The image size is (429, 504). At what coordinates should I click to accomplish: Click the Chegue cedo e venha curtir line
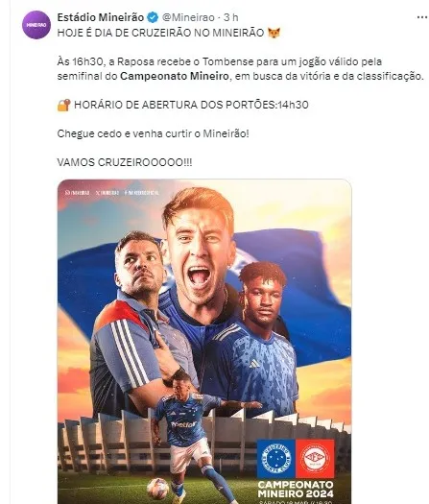tap(153, 133)
